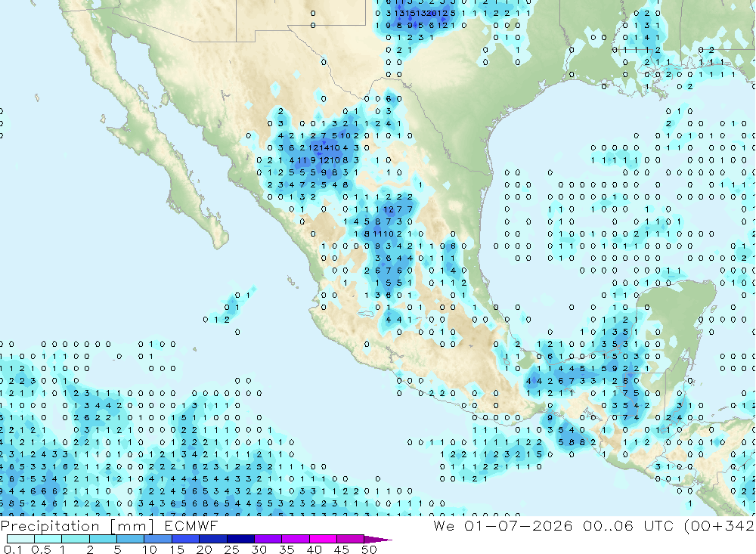Click the 'Precipitation' title word
Viewport: 756px width, 554px height.
coord(50,526)
